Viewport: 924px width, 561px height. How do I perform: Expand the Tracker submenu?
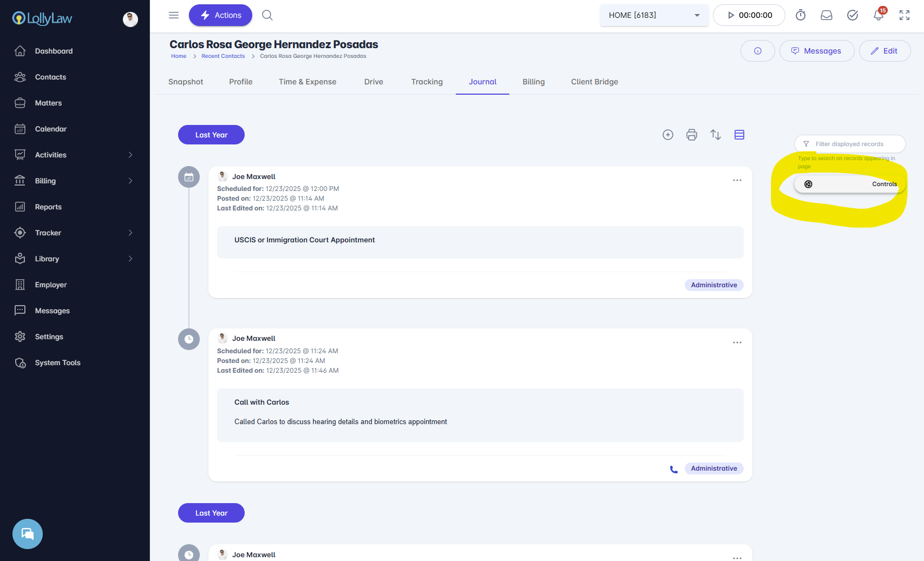130,233
